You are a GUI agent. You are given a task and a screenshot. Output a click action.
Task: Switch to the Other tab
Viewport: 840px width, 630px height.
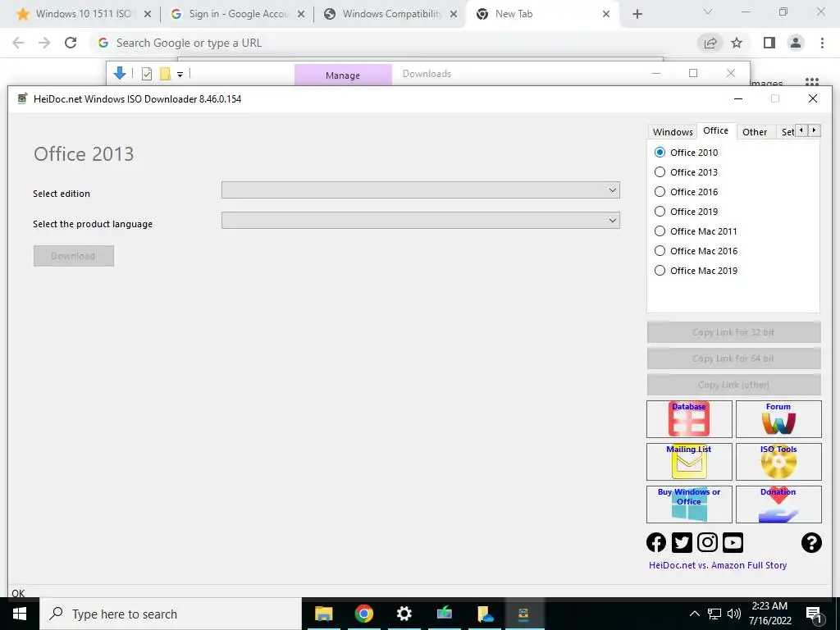pos(755,132)
